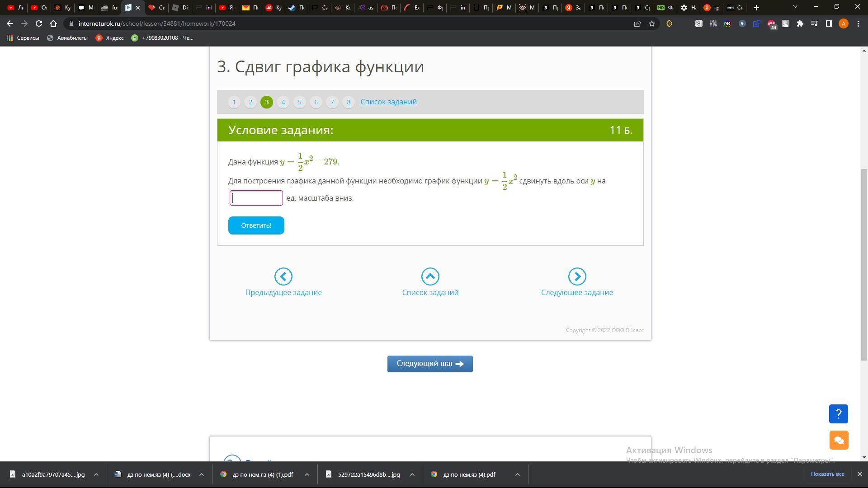Open the blue question mark help button
This screenshot has width=868, height=488.
[x=838, y=414]
